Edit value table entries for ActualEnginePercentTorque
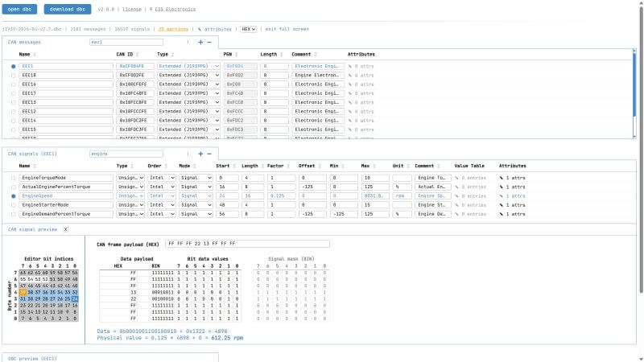Image resolution: width=644 pixels, height=362 pixels. click(470, 187)
